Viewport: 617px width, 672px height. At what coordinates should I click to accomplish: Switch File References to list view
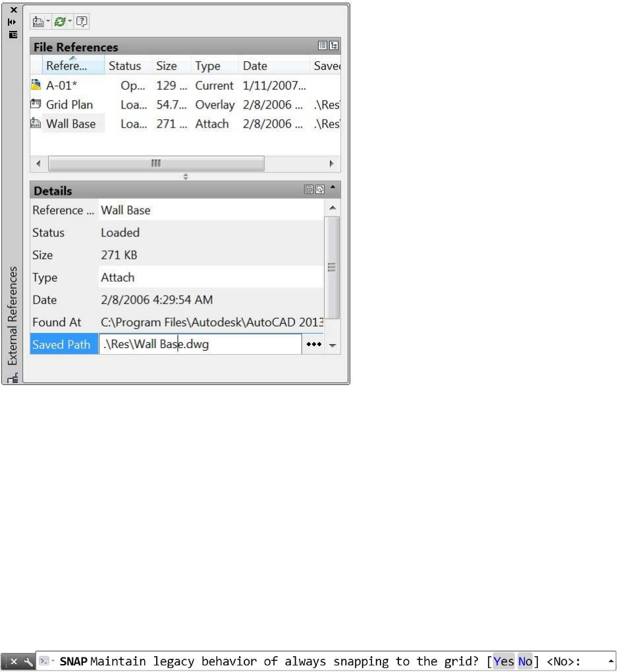coord(323,45)
